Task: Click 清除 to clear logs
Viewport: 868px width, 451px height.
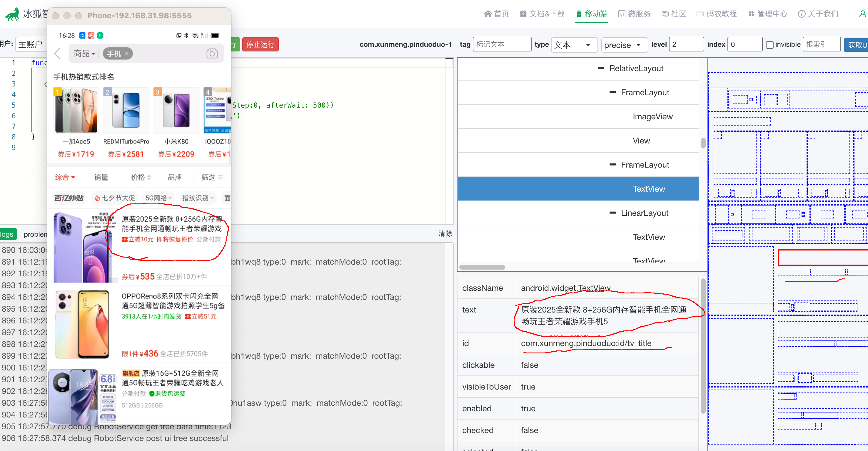Action: click(445, 233)
